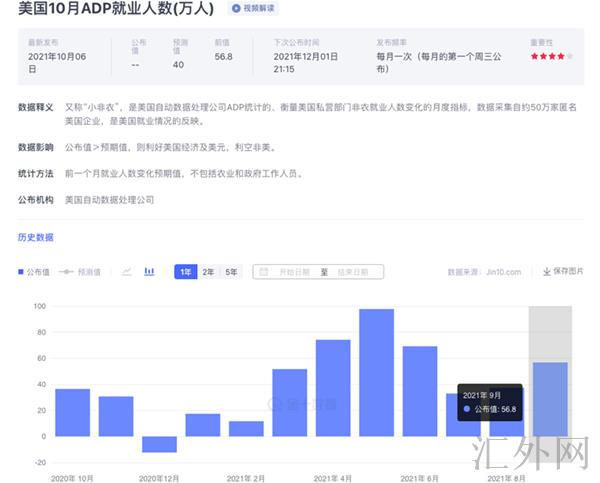Click the fifth importance star
This screenshot has height=483, width=600.
[570, 57]
